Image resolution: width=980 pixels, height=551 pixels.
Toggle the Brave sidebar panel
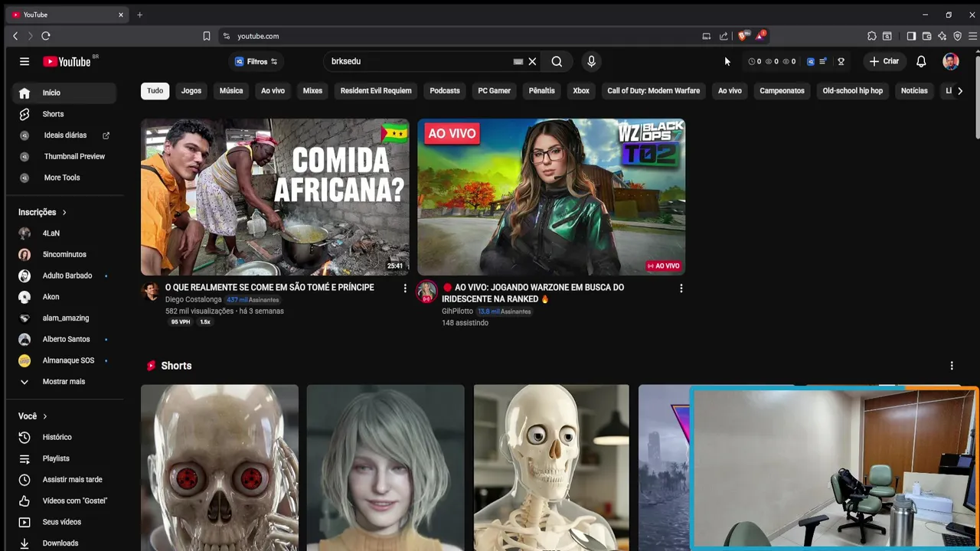(911, 36)
